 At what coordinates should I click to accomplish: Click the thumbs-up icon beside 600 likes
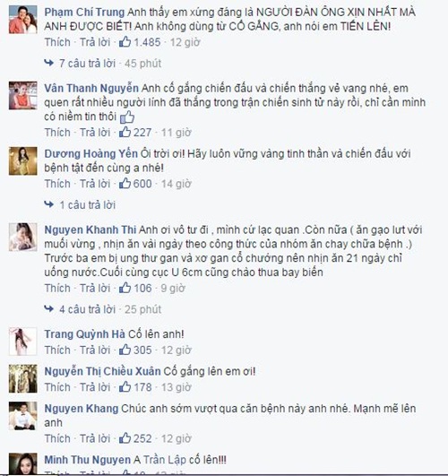pos(125,184)
